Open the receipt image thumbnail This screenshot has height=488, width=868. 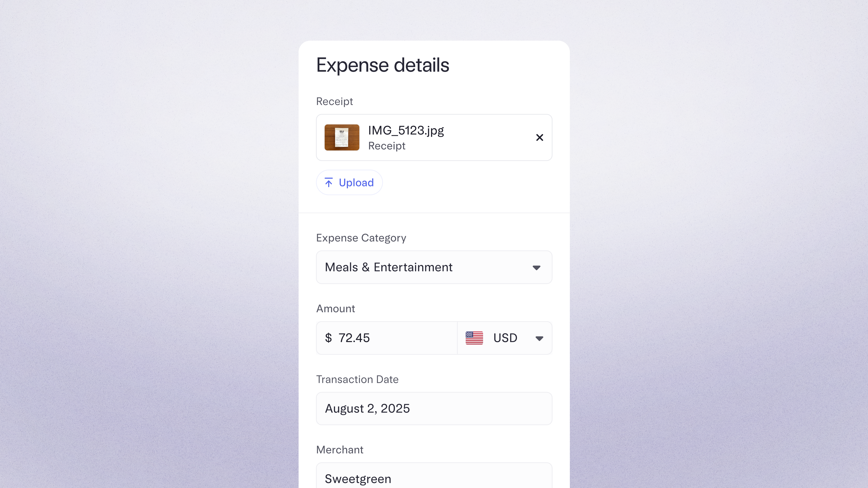coord(342,137)
